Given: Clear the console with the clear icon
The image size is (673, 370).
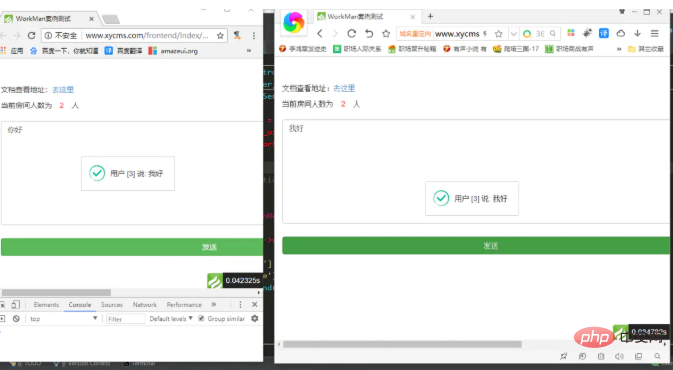Looking at the screenshot, I should tap(16, 318).
